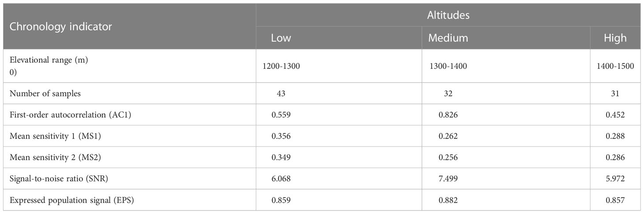Image resolution: width=644 pixels, height=214 pixels.
Task: Click the Low altitude subheader
Action: [x=281, y=38]
